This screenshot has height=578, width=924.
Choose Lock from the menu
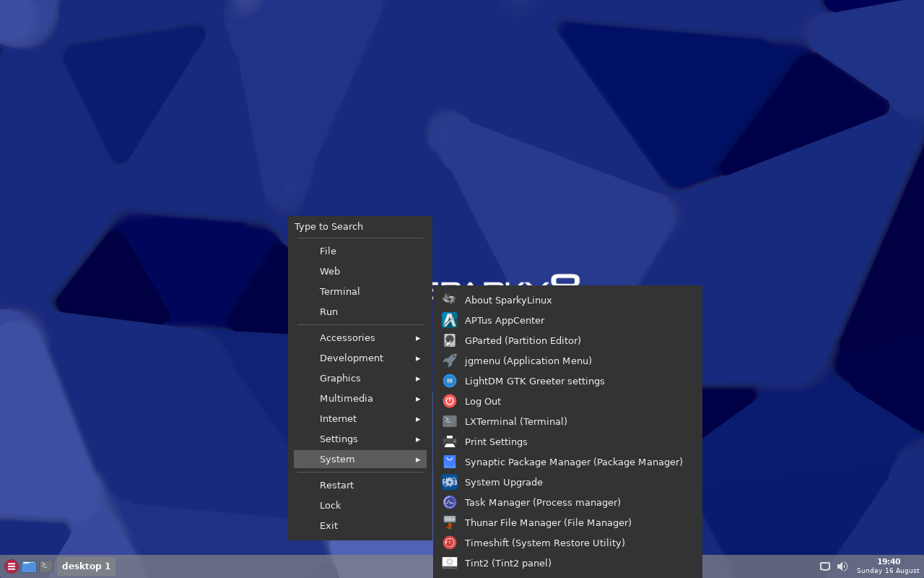pyautogui.click(x=360, y=506)
